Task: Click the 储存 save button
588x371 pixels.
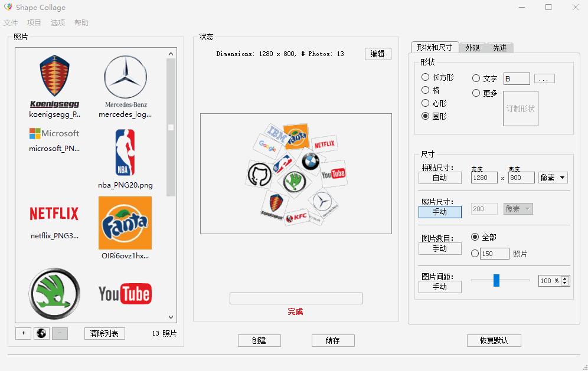Action: pos(333,340)
